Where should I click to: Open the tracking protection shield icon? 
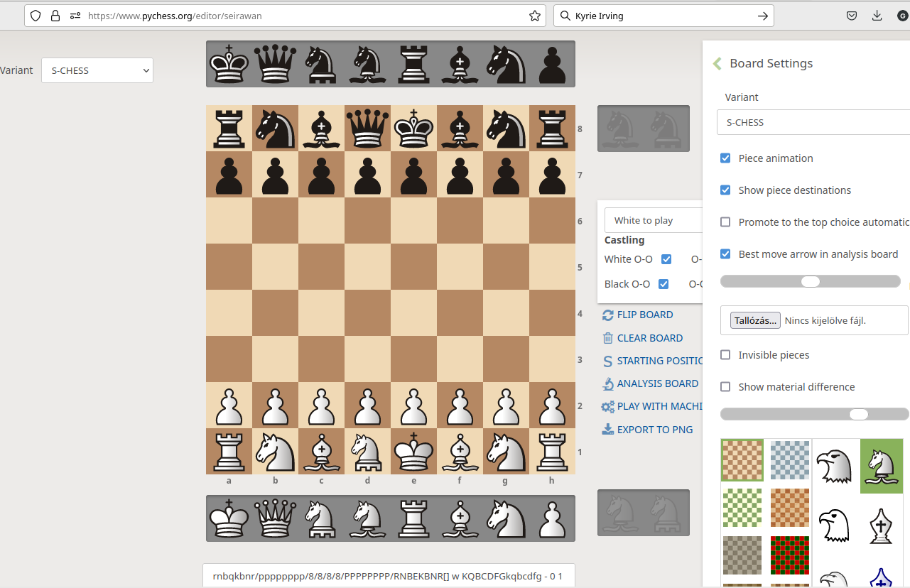36,16
